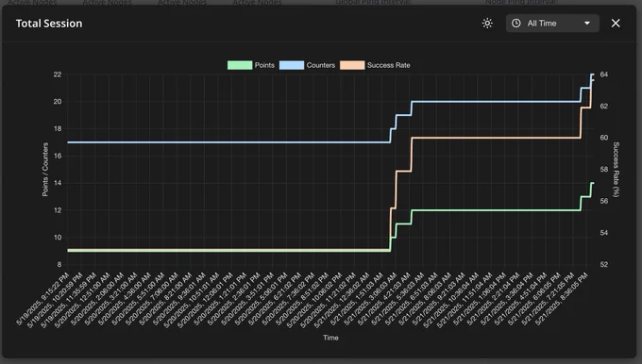Click the 64 tick on right axis
The height and width of the screenshot is (364, 642).
(604, 74)
